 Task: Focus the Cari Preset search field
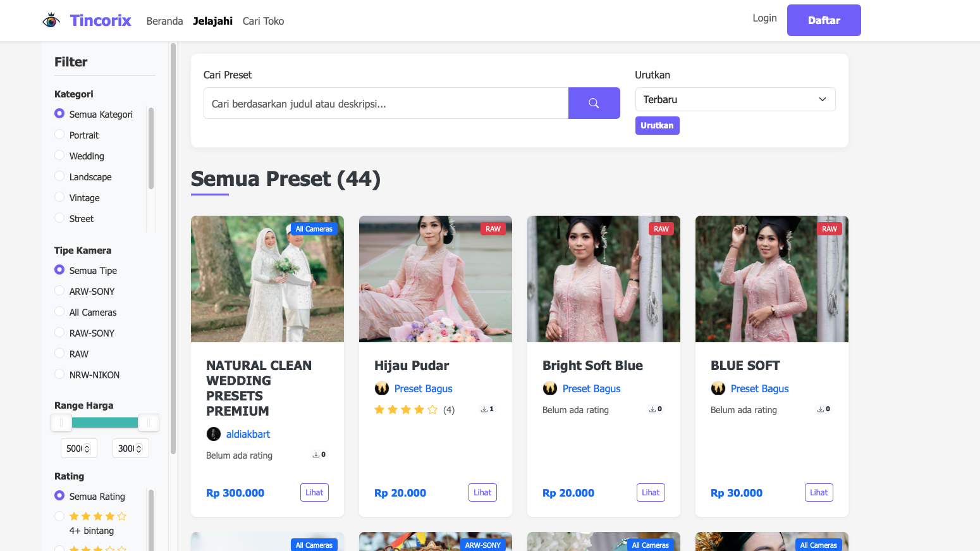point(386,103)
